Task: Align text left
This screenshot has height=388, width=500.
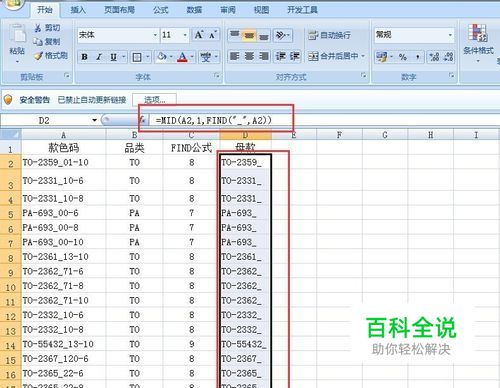Action: coord(235,56)
